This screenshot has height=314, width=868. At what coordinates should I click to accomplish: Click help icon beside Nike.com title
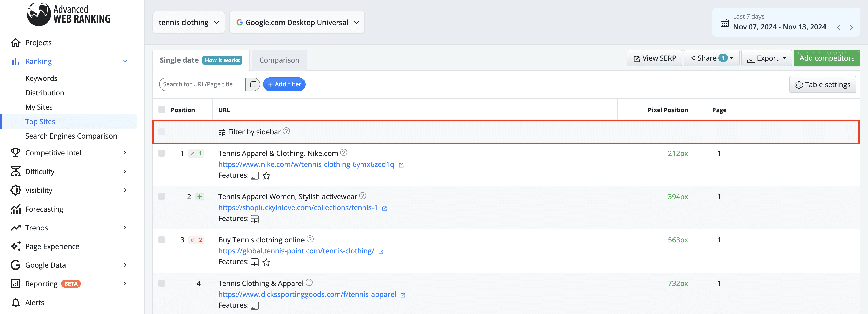tap(343, 153)
